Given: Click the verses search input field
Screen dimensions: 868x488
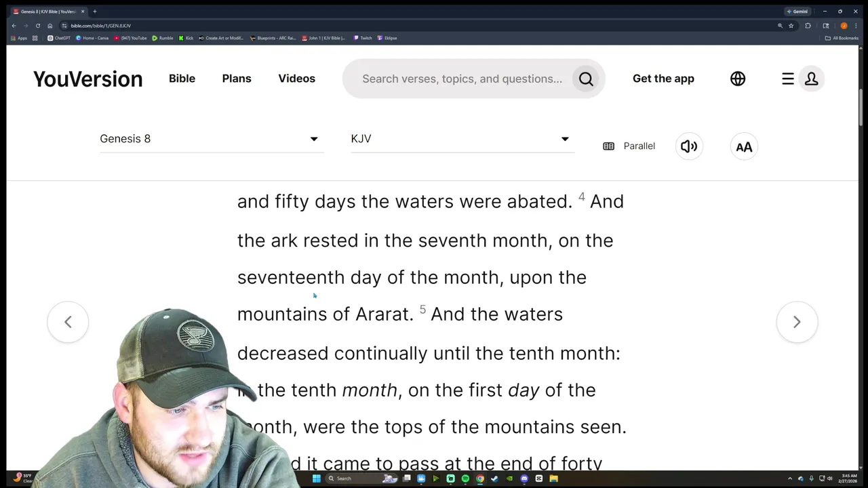Looking at the screenshot, I should click(462, 79).
